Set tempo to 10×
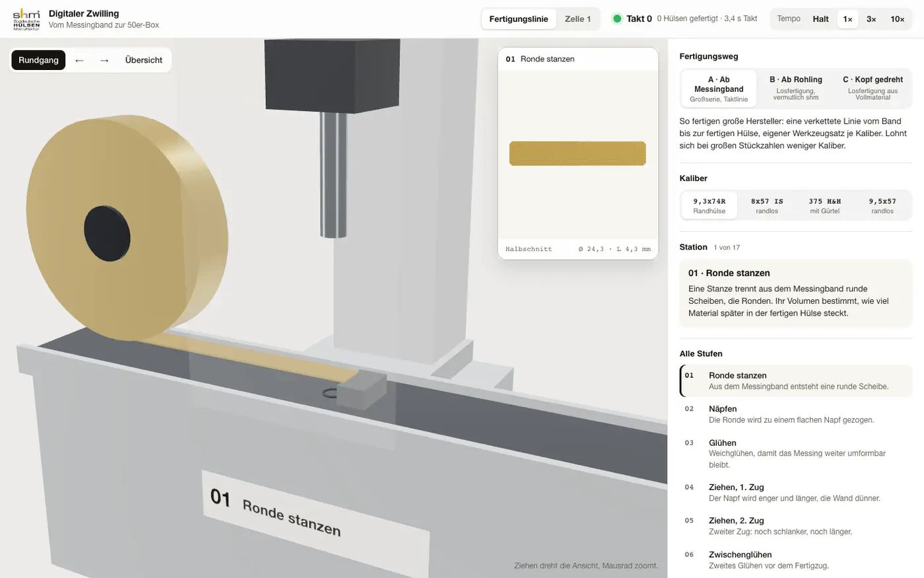This screenshot has width=924, height=578. click(x=898, y=19)
